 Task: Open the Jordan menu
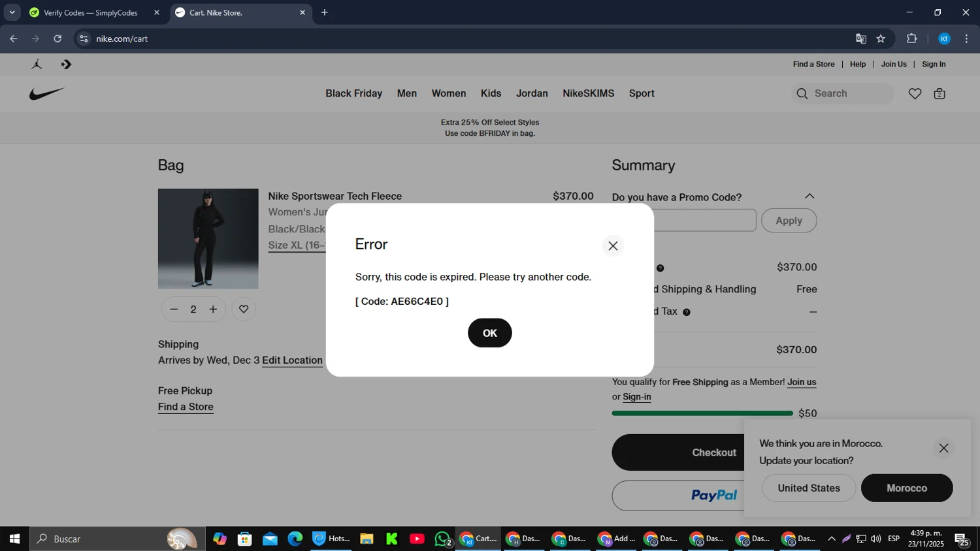[532, 93]
